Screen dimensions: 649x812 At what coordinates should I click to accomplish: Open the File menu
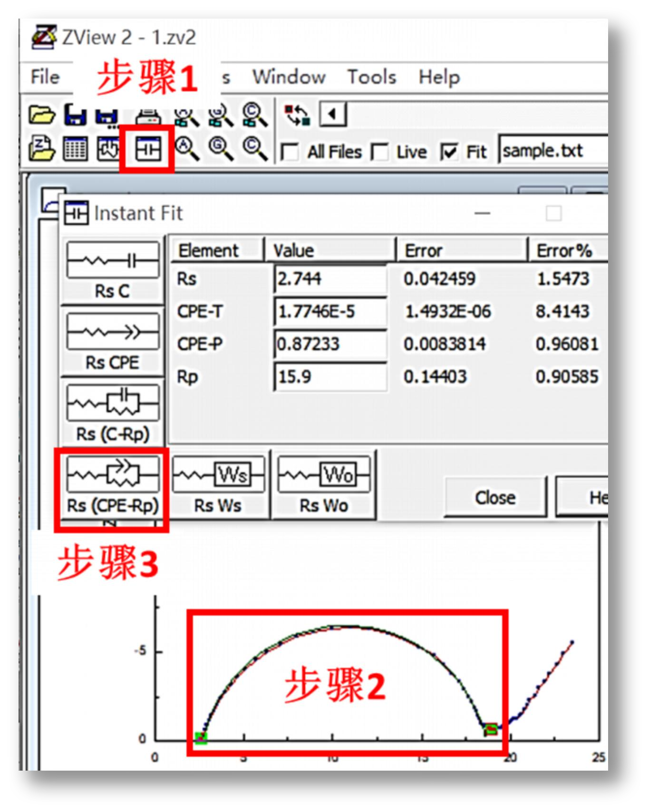pos(46,77)
